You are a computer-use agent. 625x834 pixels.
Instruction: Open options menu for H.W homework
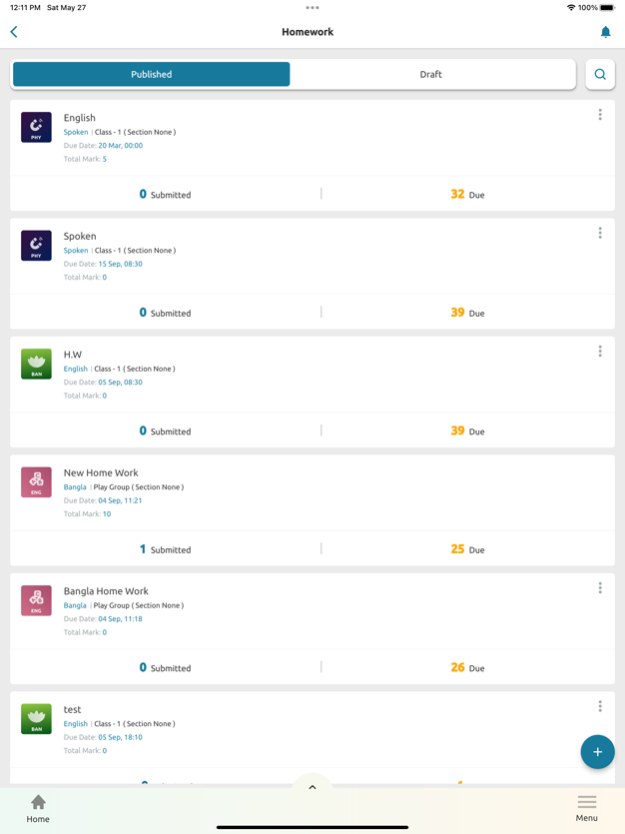(600, 351)
